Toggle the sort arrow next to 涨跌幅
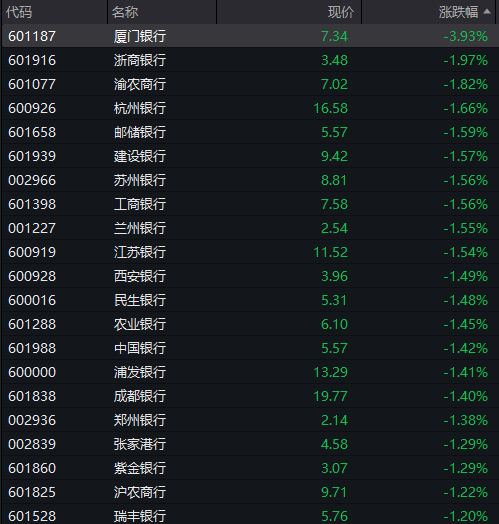 [x=487, y=12]
